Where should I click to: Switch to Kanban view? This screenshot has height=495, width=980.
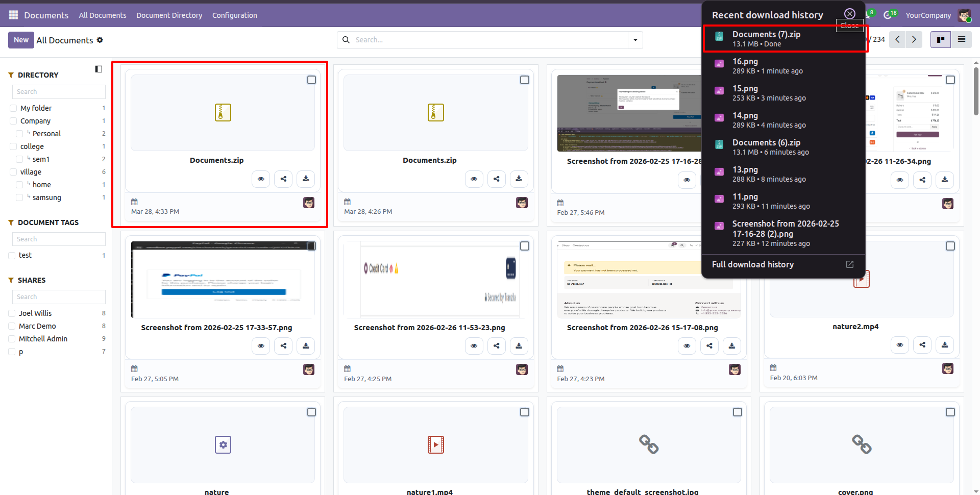(941, 40)
